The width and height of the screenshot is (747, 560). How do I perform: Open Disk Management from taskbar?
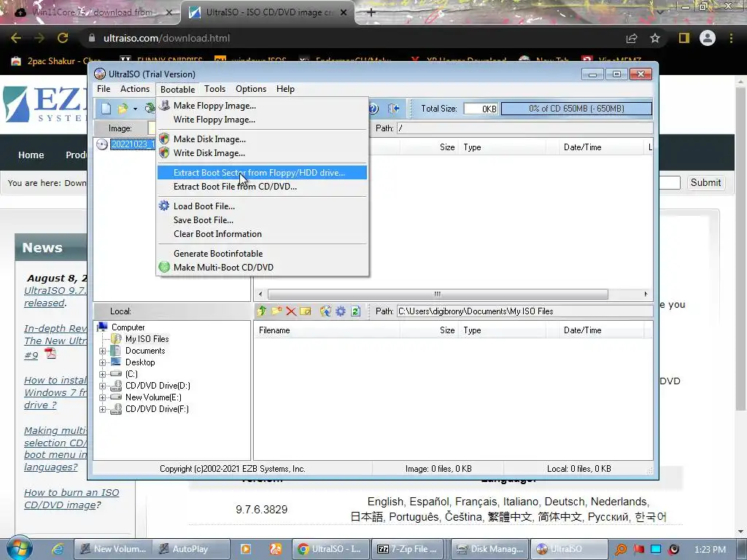pyautogui.click(x=491, y=548)
